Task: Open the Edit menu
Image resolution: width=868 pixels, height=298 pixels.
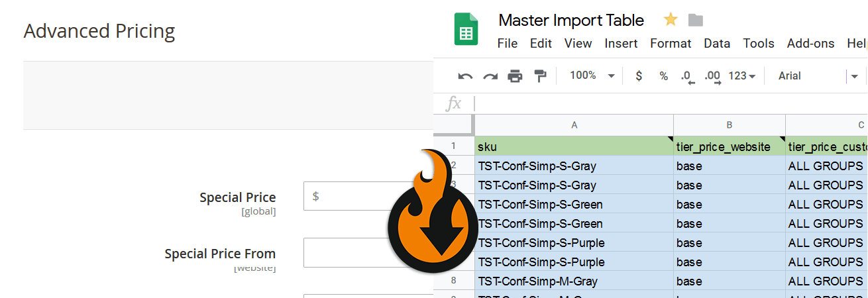Action: (x=541, y=43)
